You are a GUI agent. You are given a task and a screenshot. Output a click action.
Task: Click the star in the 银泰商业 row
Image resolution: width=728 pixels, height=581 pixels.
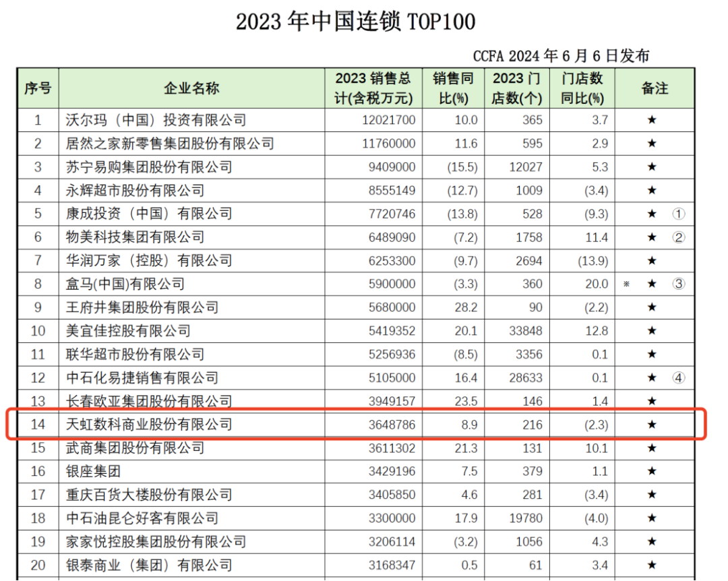(652, 565)
